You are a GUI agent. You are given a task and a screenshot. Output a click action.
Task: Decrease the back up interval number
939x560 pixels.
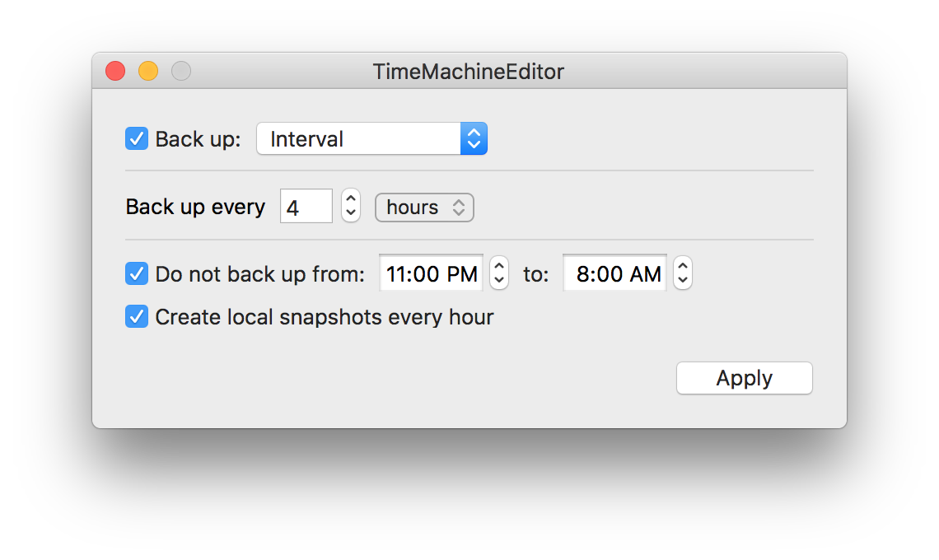(351, 213)
